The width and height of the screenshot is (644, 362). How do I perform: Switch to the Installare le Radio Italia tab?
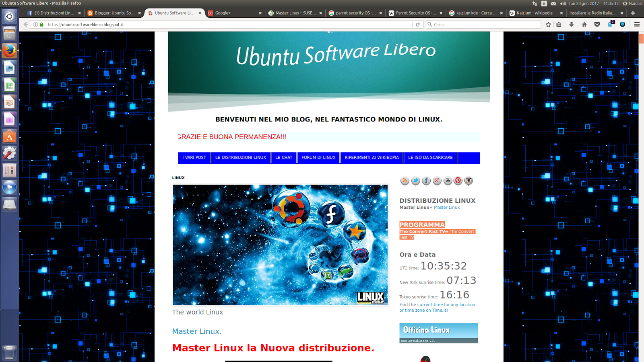pos(597,13)
